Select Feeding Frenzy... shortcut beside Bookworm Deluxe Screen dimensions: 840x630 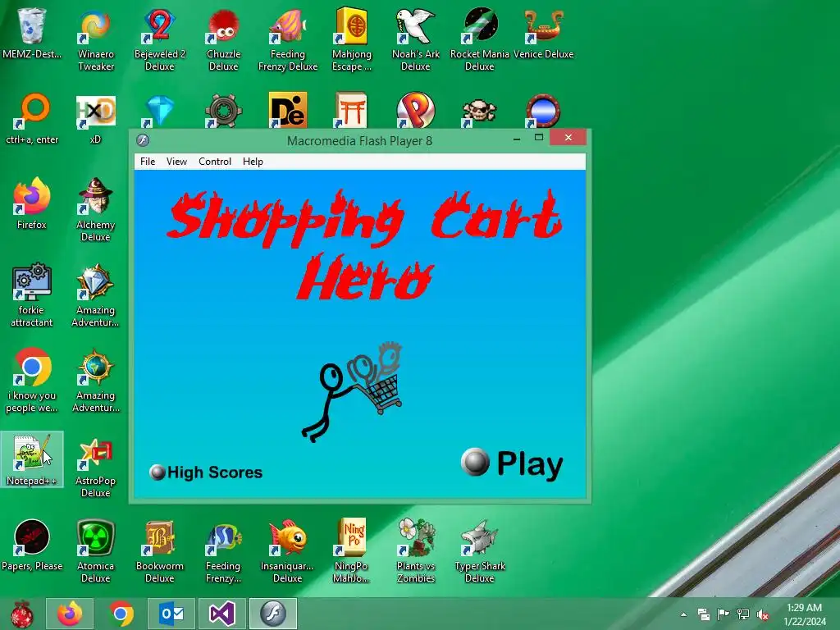(223, 551)
